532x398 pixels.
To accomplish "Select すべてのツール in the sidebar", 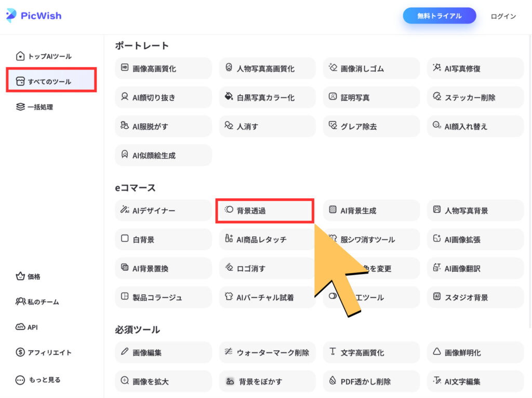I will [x=51, y=81].
